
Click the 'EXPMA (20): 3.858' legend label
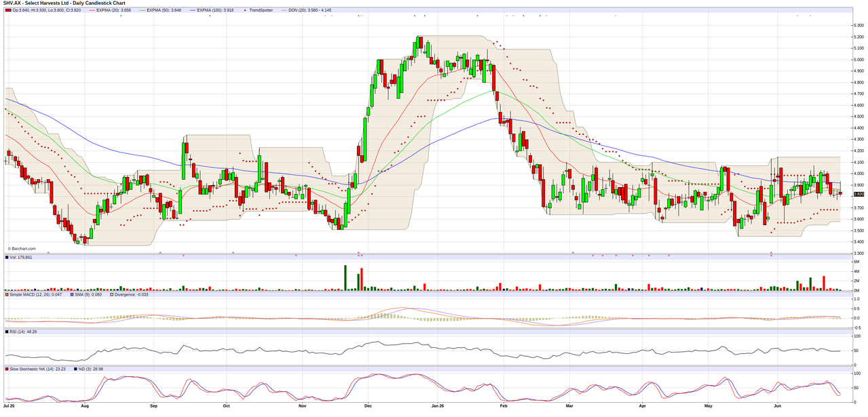point(114,10)
